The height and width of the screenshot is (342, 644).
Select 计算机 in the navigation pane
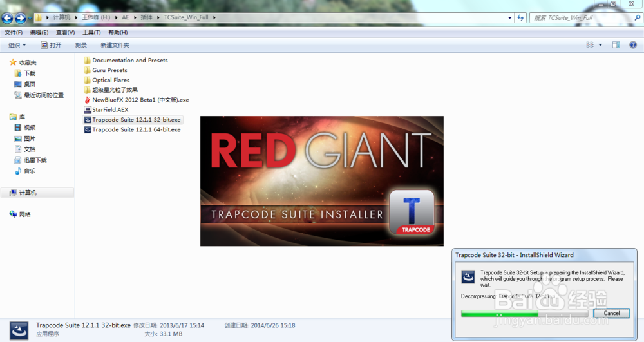pyautogui.click(x=28, y=193)
